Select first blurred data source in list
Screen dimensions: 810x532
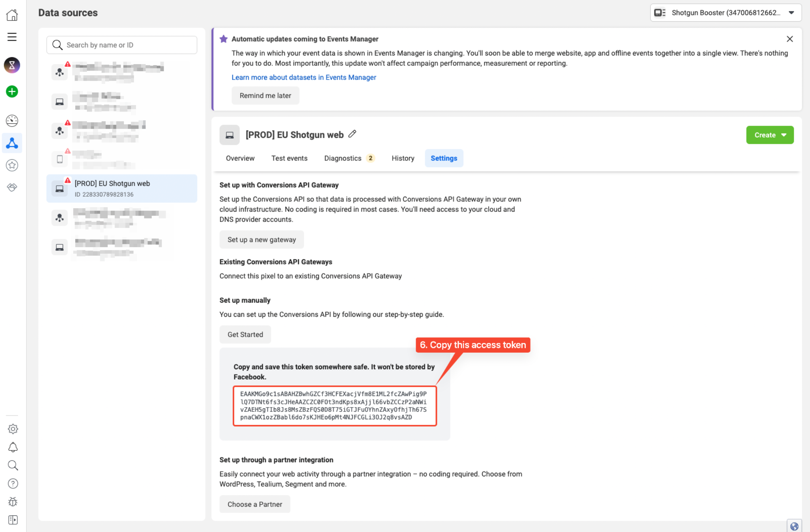[x=122, y=72]
